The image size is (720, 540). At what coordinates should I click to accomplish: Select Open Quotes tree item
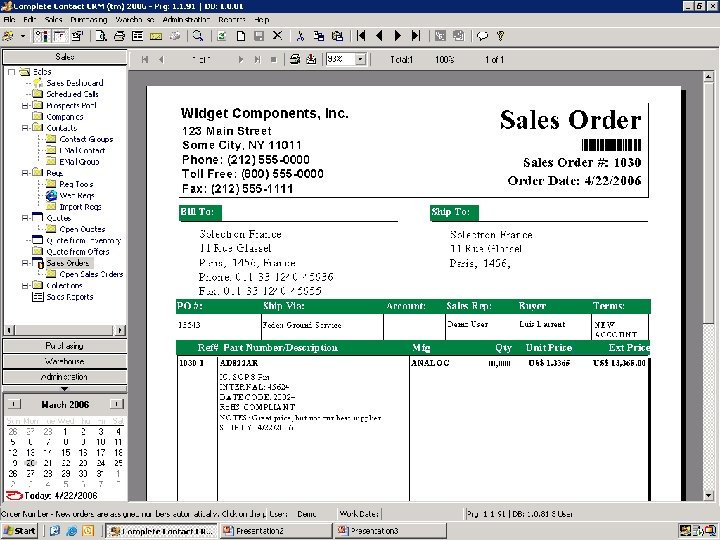pos(82,229)
